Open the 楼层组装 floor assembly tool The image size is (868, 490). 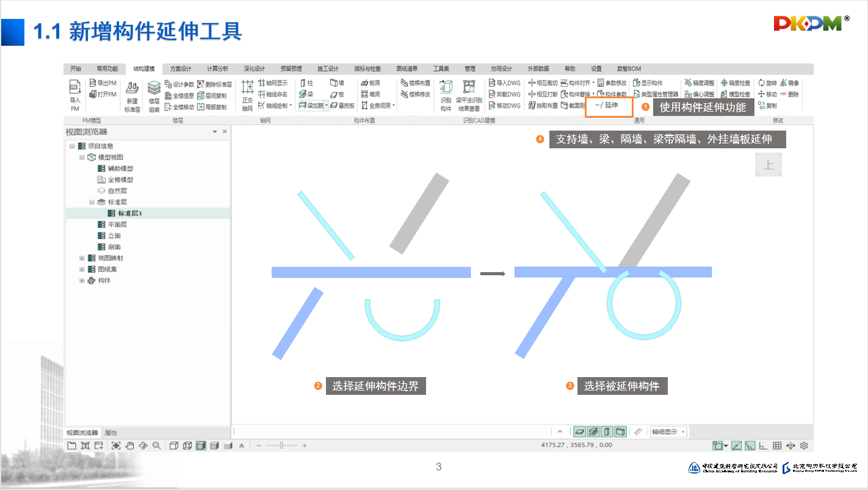(154, 96)
